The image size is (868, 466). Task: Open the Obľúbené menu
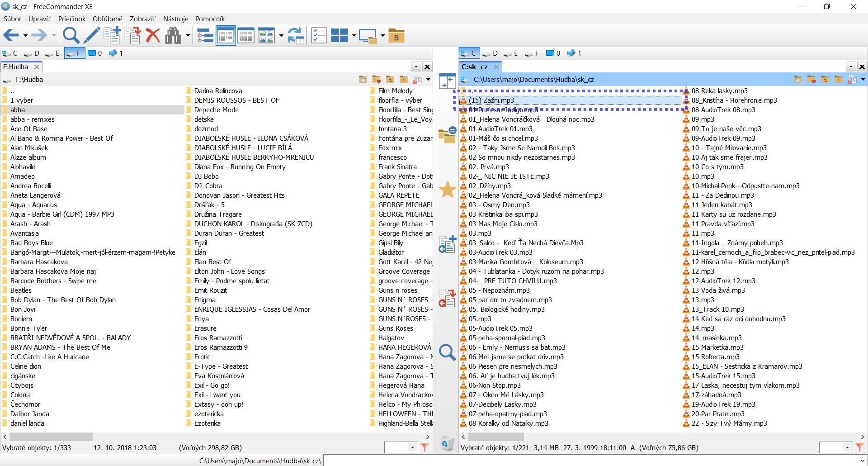tap(107, 19)
